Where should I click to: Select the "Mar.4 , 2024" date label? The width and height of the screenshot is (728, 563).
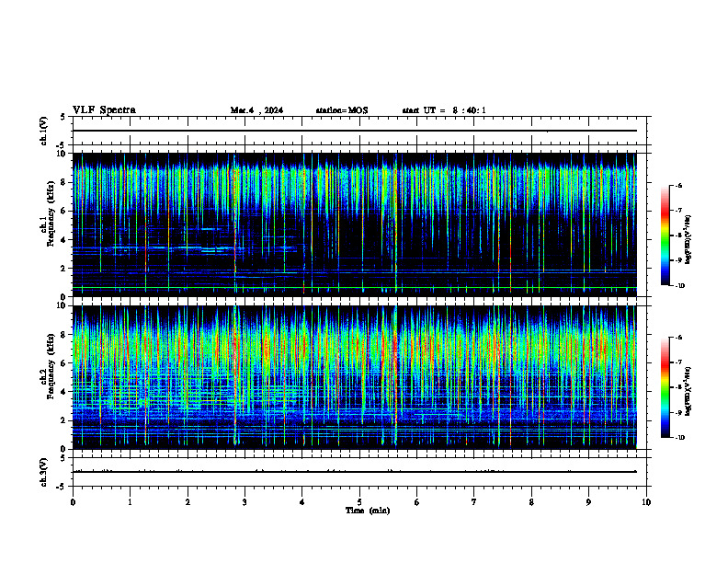point(256,110)
